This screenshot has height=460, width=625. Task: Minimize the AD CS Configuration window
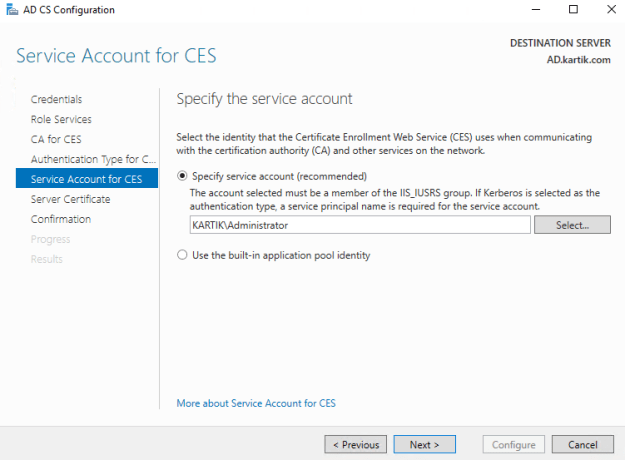pos(536,10)
